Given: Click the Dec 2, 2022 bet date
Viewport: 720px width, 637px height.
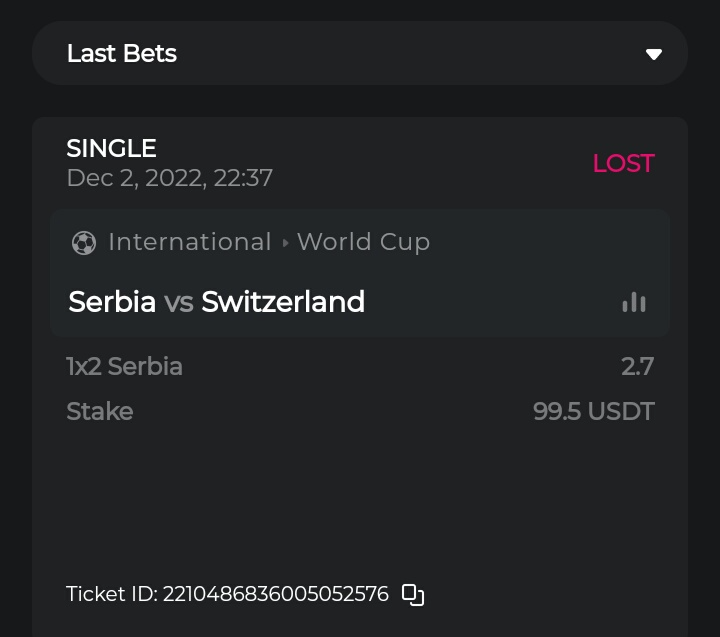Looking at the screenshot, I should [169, 179].
